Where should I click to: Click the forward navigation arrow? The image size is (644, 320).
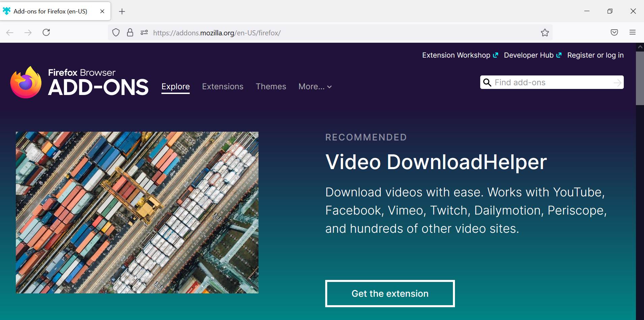point(28,33)
